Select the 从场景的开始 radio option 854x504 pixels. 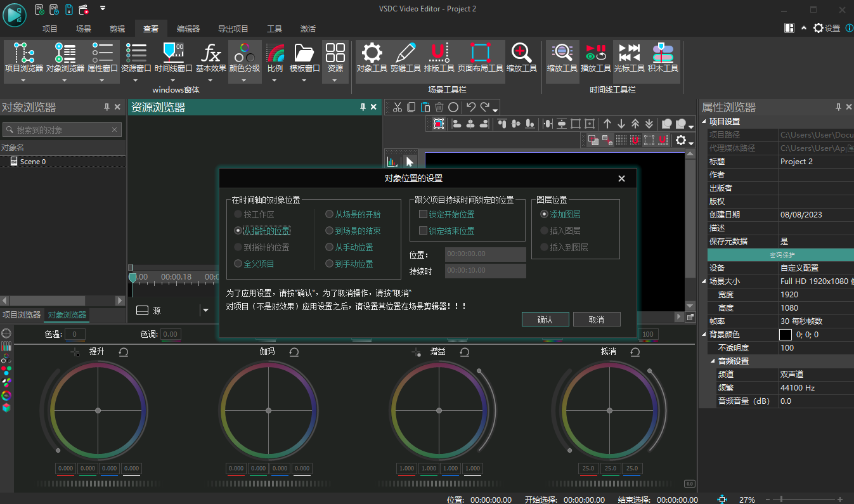pos(353,215)
